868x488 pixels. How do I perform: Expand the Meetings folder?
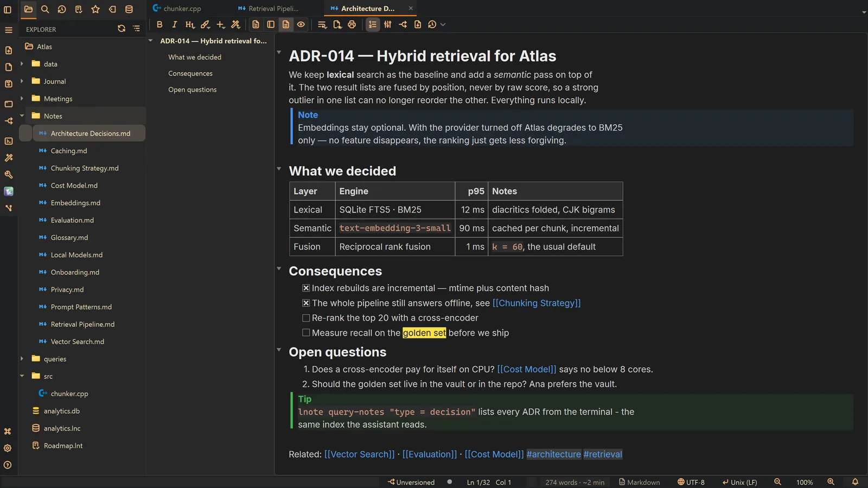[22, 99]
